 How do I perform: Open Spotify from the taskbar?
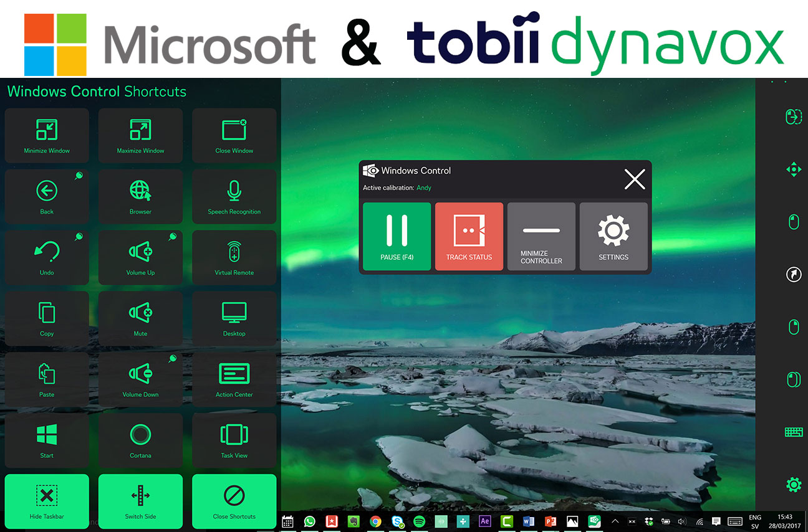[419, 522]
